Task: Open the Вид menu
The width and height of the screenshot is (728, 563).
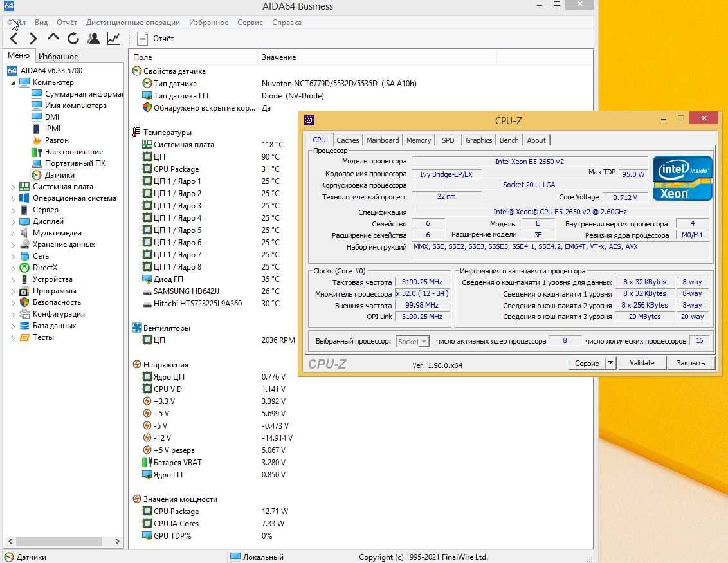Action: pyautogui.click(x=41, y=23)
